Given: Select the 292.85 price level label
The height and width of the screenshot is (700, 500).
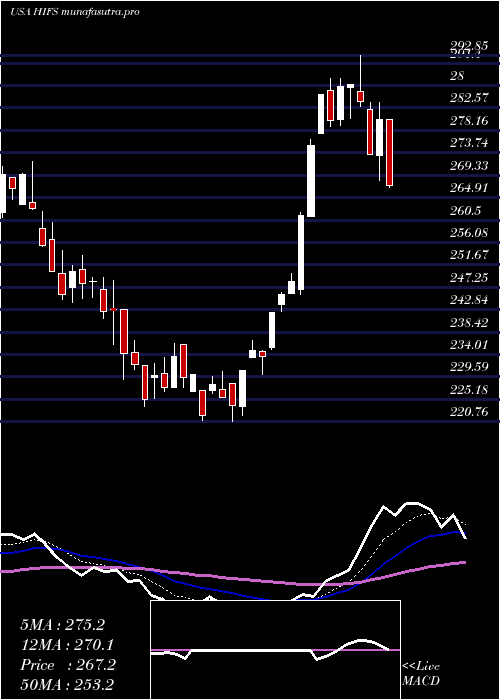Looking at the screenshot, I should pyautogui.click(x=467, y=47).
